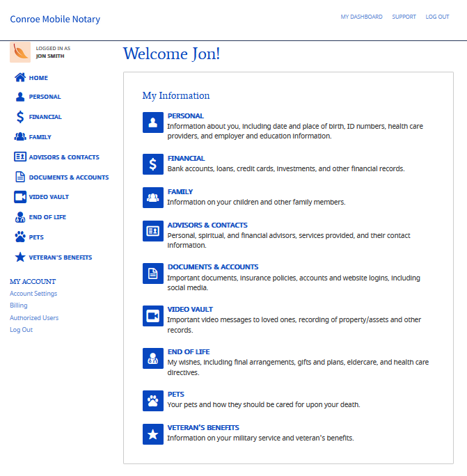Click the Financial dollar icon in sidebar

[20, 117]
